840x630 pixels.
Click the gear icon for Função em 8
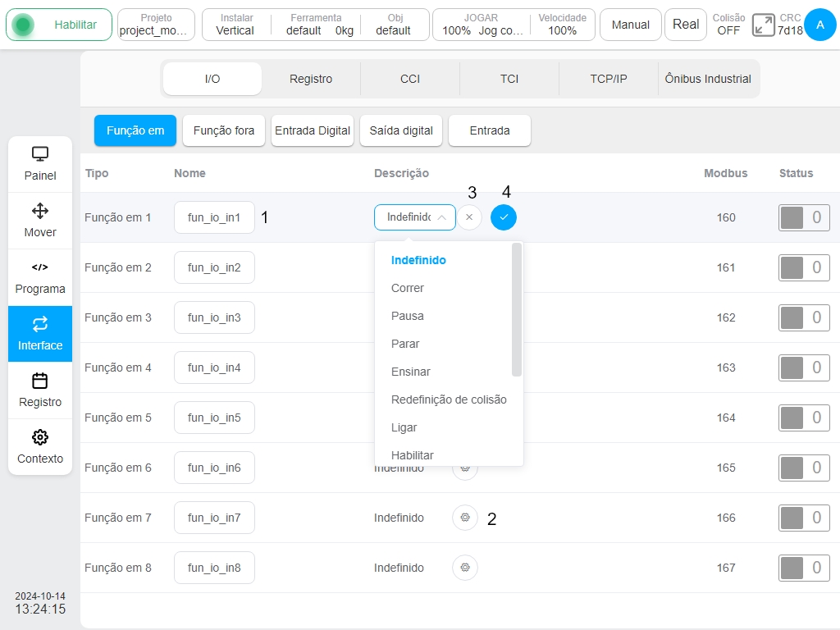tap(465, 568)
